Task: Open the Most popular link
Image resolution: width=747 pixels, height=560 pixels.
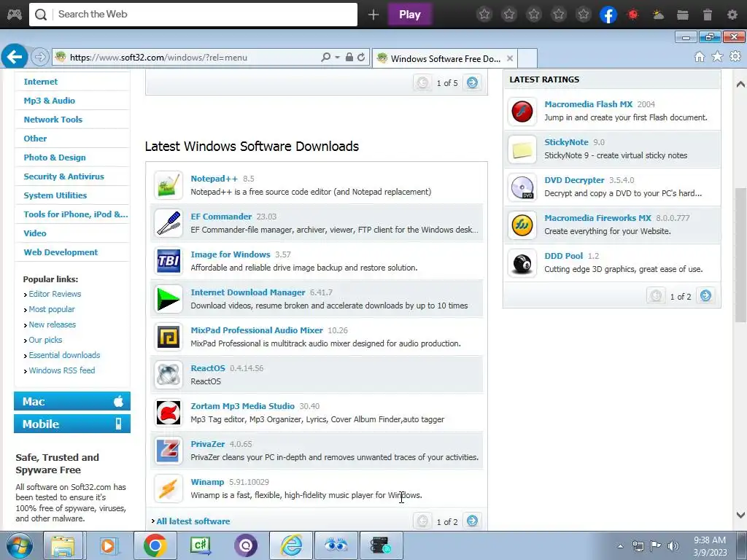Action: point(52,309)
